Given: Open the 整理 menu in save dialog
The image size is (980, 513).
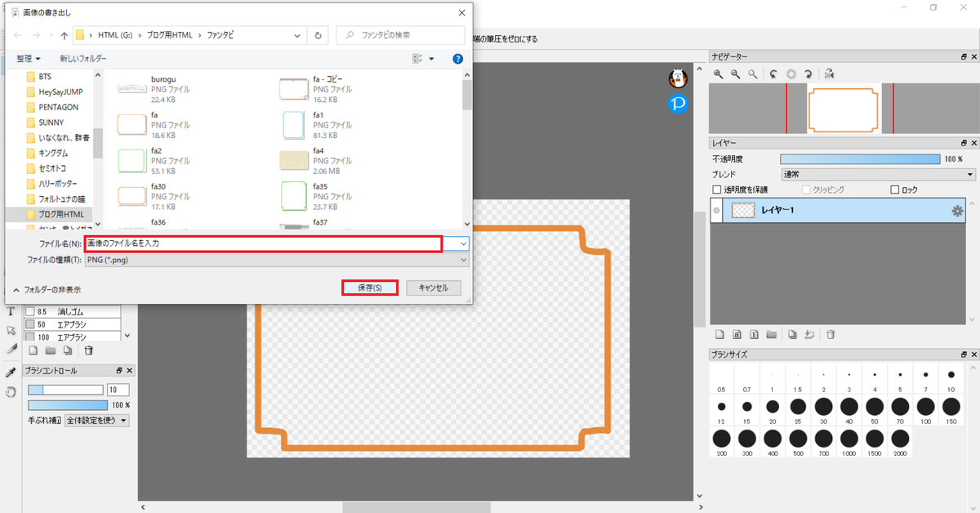Looking at the screenshot, I should coord(29,59).
